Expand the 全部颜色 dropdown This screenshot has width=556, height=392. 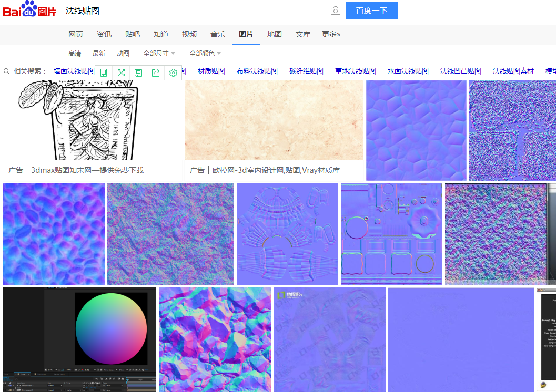pos(205,54)
